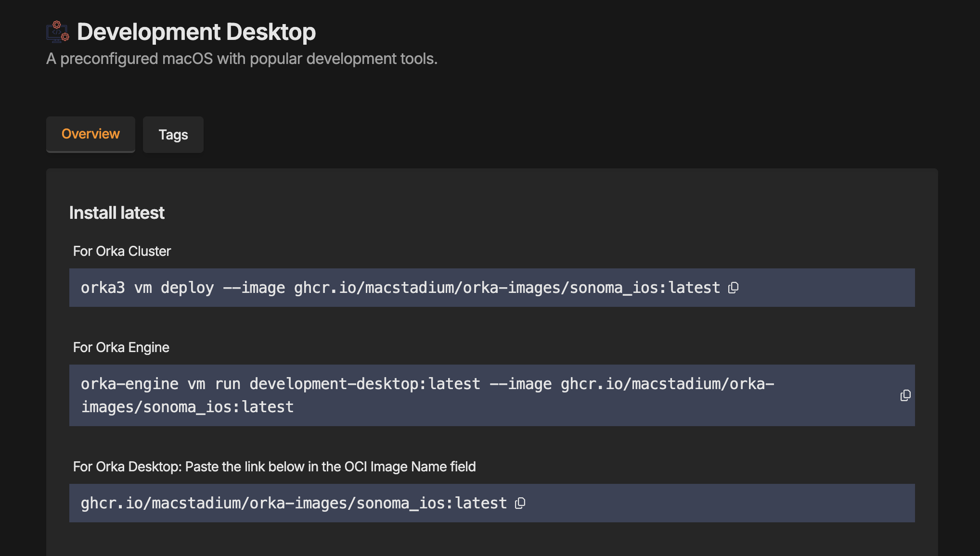Click the Development Desktop logo icon
Viewport: 980px width, 556px height.
tap(58, 32)
